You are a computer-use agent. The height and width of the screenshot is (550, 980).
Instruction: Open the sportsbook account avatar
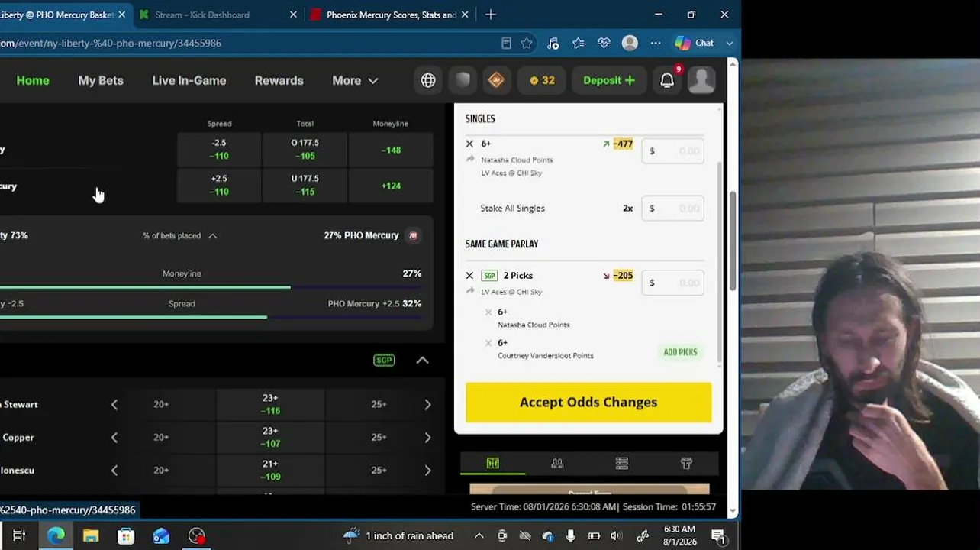701,80
